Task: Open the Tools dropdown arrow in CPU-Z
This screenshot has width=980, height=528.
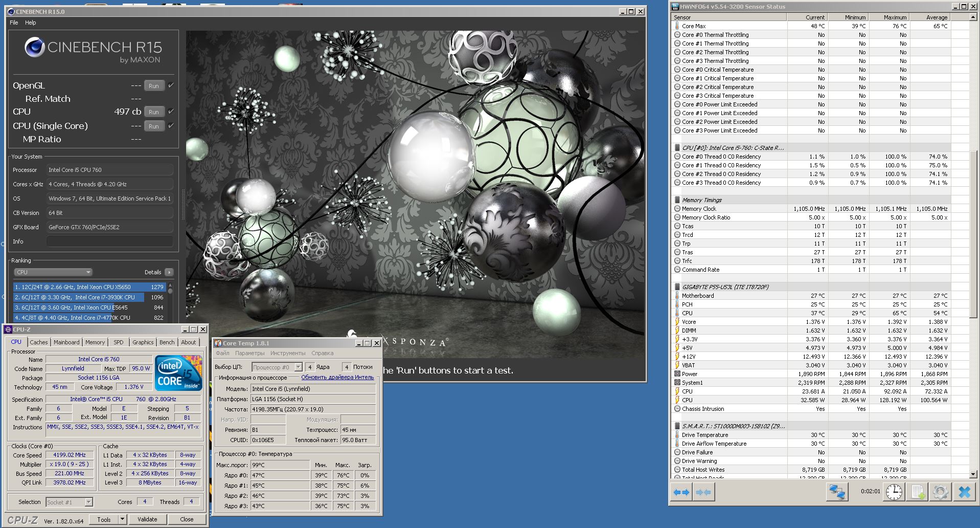Action: [122, 519]
